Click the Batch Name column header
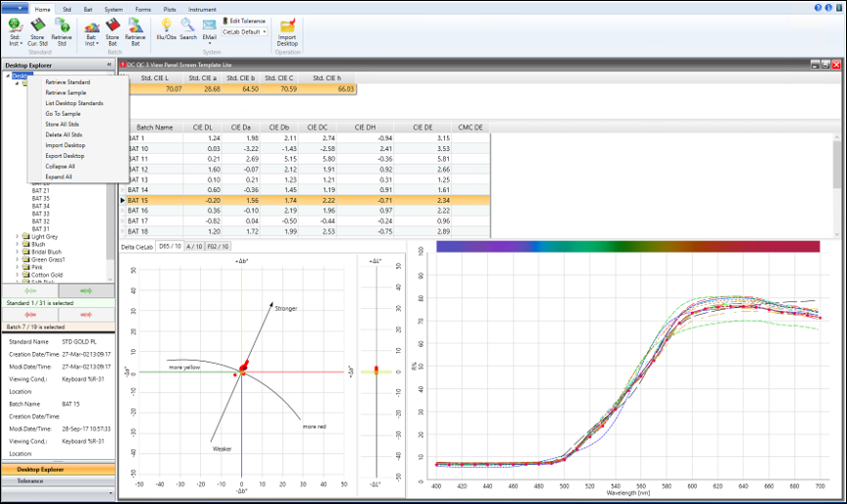Screen dimensions: 847x504 pyautogui.click(x=154, y=128)
